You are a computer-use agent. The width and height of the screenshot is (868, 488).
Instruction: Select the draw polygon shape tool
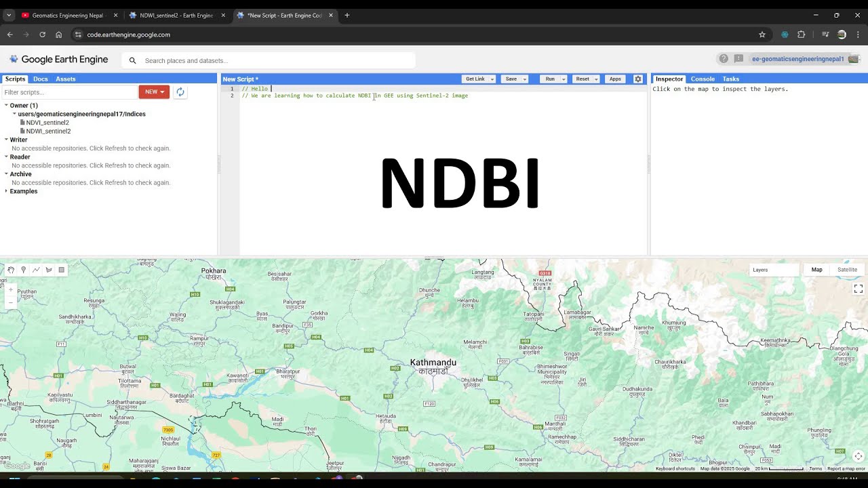[x=49, y=270]
